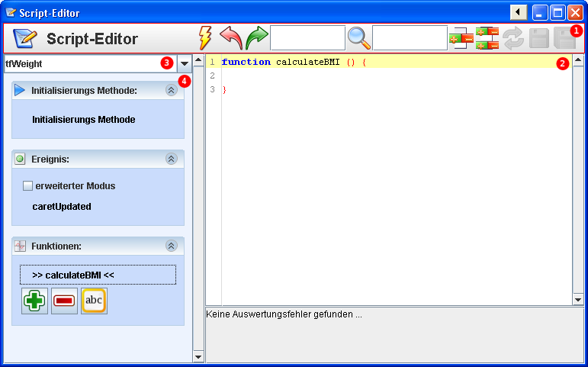Select the caretUpdated event
This screenshot has width=588, height=367.
pos(62,206)
